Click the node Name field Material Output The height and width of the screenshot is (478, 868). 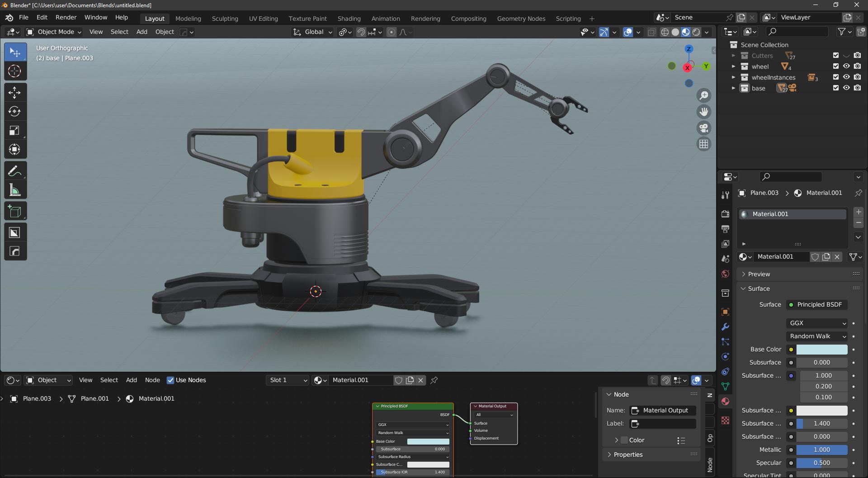coord(663,411)
